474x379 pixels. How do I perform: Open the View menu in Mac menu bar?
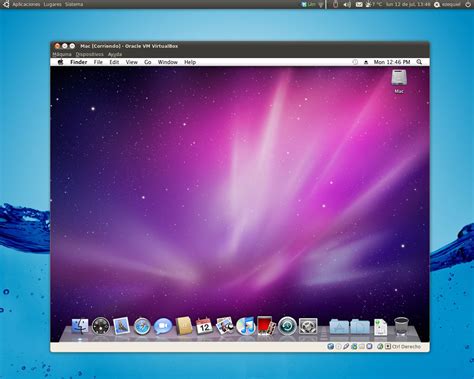[x=132, y=62]
